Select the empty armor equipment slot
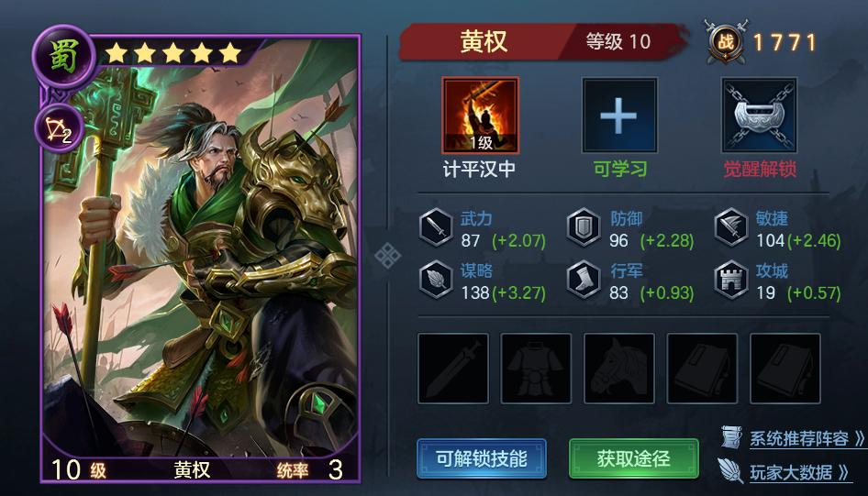 (x=536, y=369)
